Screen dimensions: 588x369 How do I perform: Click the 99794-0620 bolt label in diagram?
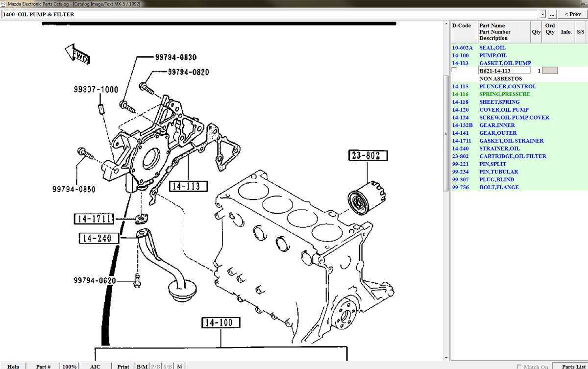[x=95, y=280]
